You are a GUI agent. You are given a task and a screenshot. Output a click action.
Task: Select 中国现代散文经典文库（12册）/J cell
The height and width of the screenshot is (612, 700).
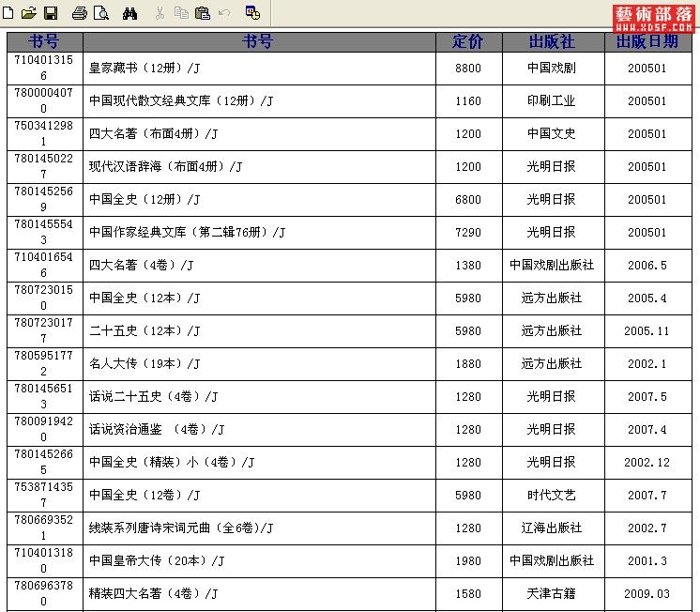coord(259,101)
